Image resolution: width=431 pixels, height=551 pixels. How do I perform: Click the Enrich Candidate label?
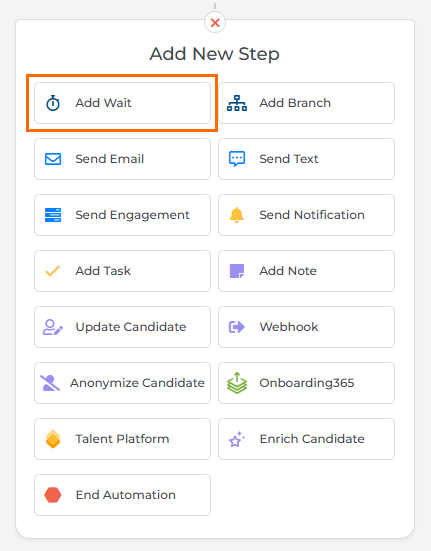(x=312, y=439)
